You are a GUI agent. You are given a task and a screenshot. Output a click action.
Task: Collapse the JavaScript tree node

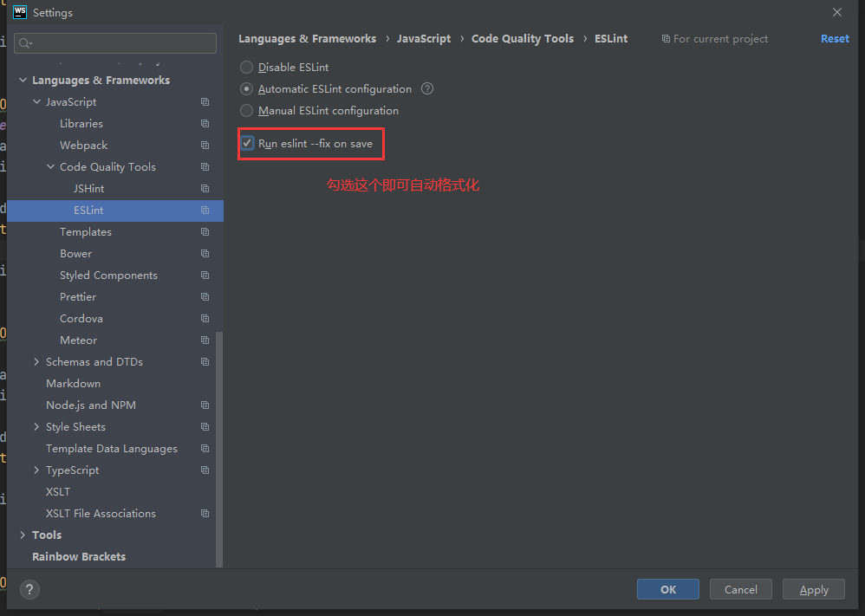(36, 102)
